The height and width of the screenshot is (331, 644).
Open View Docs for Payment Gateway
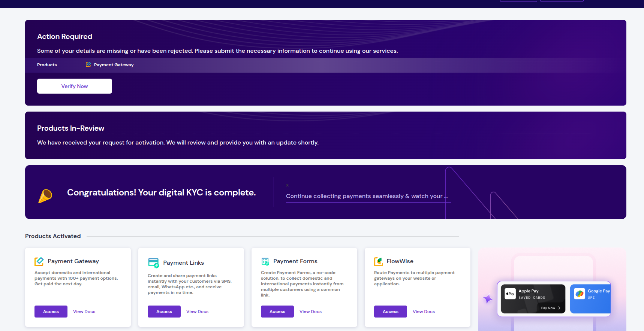[x=84, y=312]
